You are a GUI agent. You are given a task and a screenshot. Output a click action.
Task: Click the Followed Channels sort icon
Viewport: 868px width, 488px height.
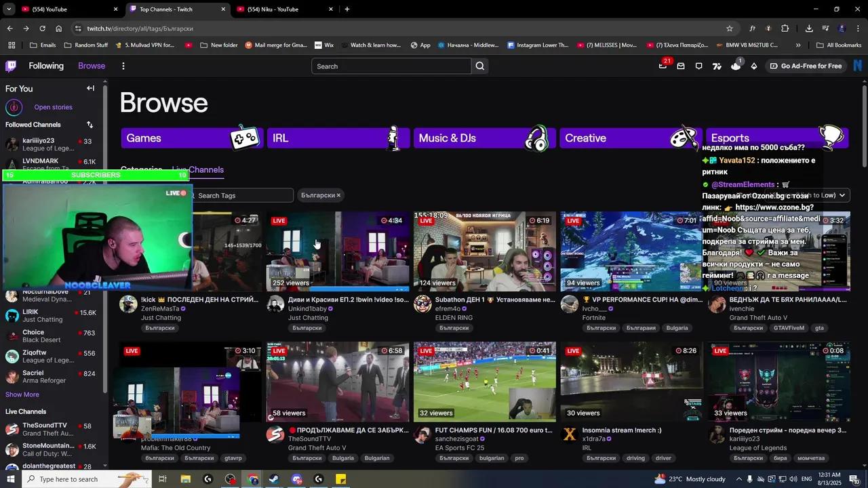click(90, 125)
